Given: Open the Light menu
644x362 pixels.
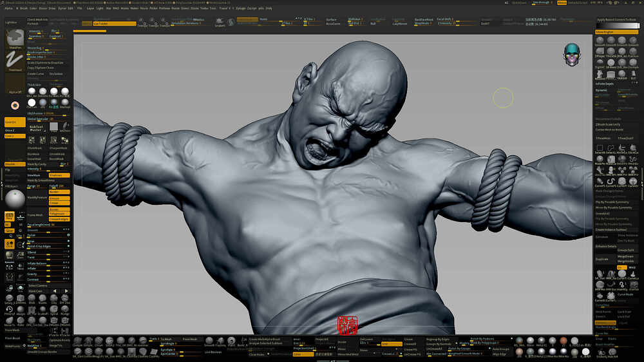Looking at the screenshot, I should pyautogui.click(x=100, y=8).
